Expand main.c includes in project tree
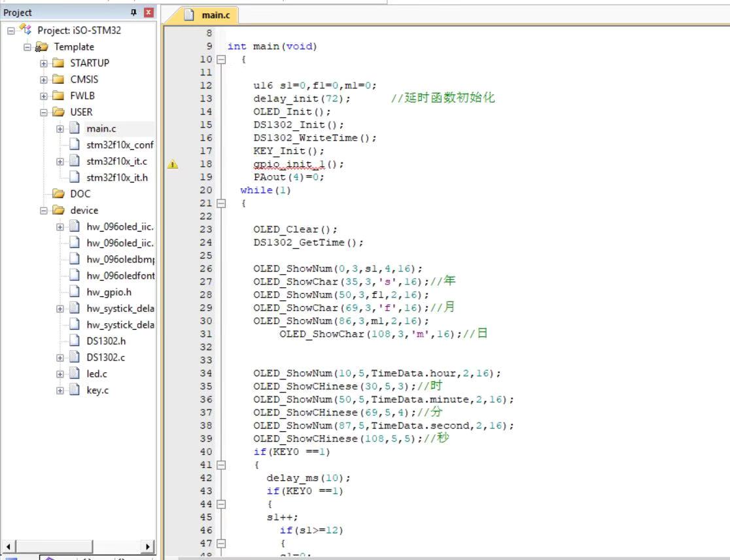The image size is (730, 560). [60, 128]
